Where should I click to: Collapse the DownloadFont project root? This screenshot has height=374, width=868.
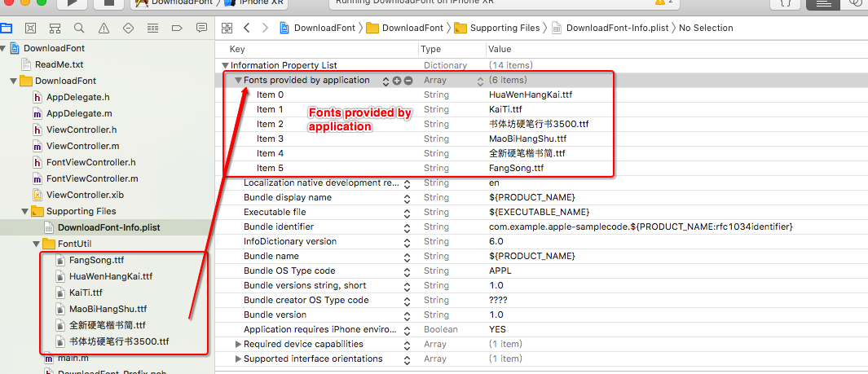[x=4, y=48]
